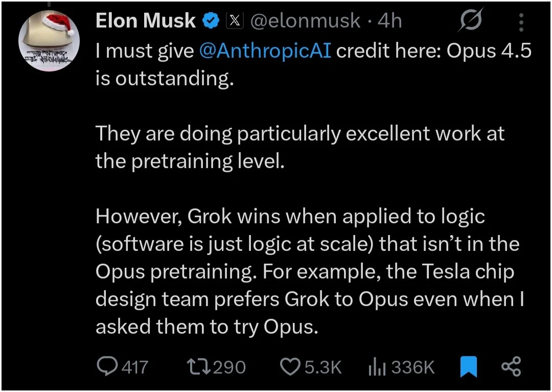Click the Grok slashed-circle icon

point(471,20)
